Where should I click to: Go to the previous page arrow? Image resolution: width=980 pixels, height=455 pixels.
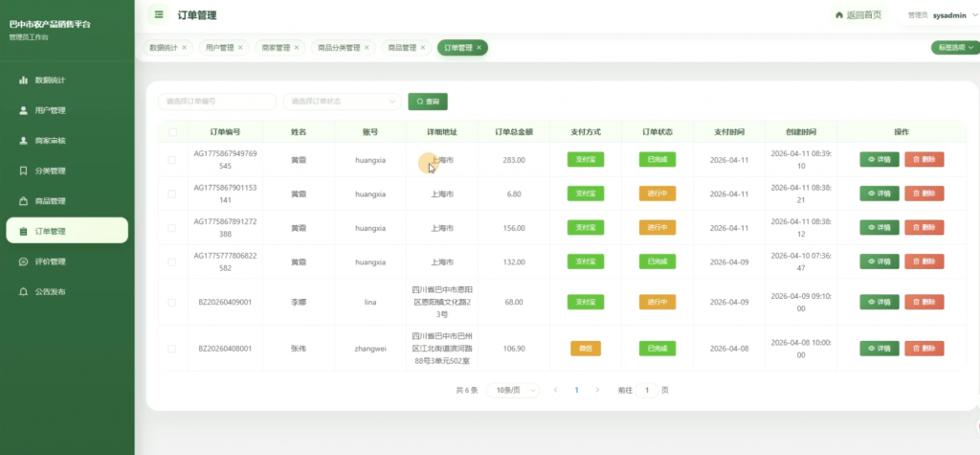pyautogui.click(x=556, y=390)
